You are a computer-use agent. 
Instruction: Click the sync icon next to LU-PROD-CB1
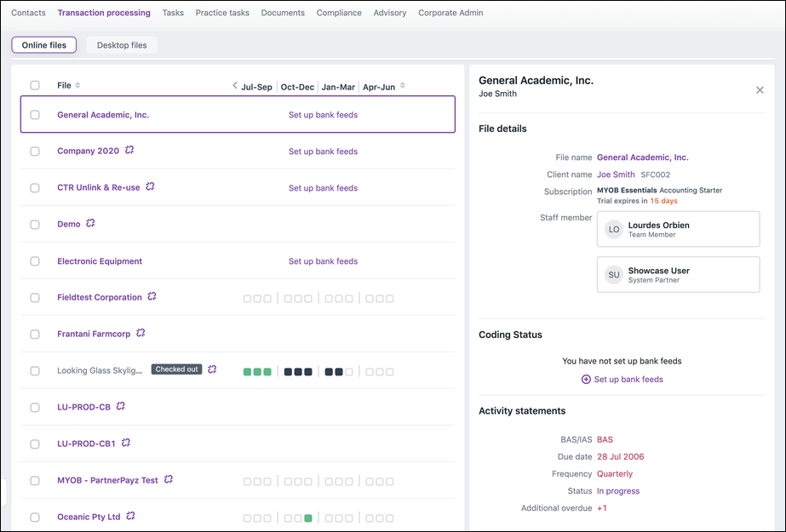point(125,443)
